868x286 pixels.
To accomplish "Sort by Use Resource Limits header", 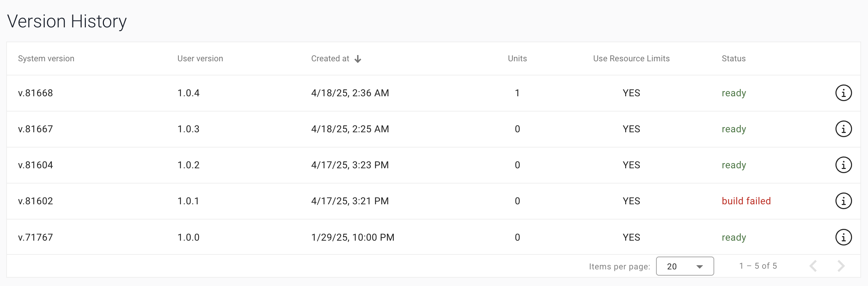I will coord(631,59).
